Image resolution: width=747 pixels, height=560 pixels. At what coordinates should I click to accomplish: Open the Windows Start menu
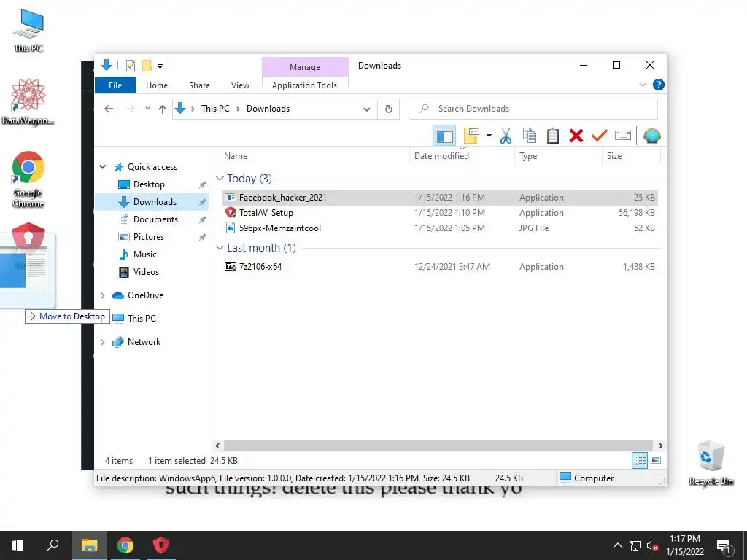tap(18, 545)
